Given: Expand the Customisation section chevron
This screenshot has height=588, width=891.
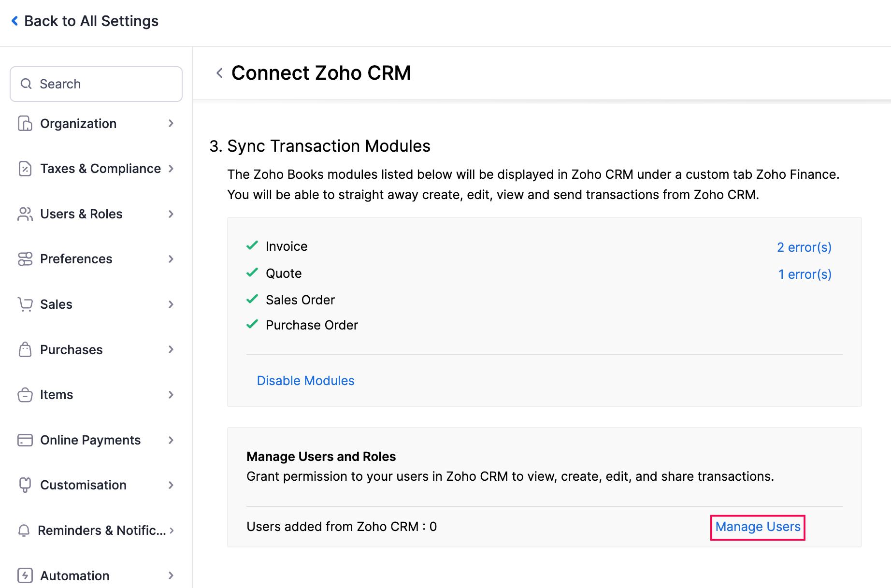Looking at the screenshot, I should (x=171, y=485).
